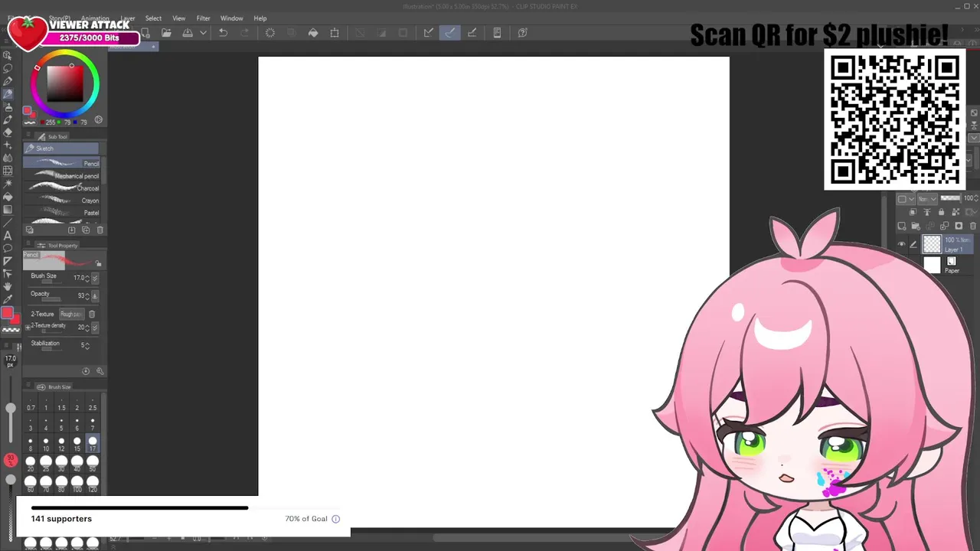Select the Fill bucket tool
This screenshot has height=551, width=980.
tap(8, 197)
